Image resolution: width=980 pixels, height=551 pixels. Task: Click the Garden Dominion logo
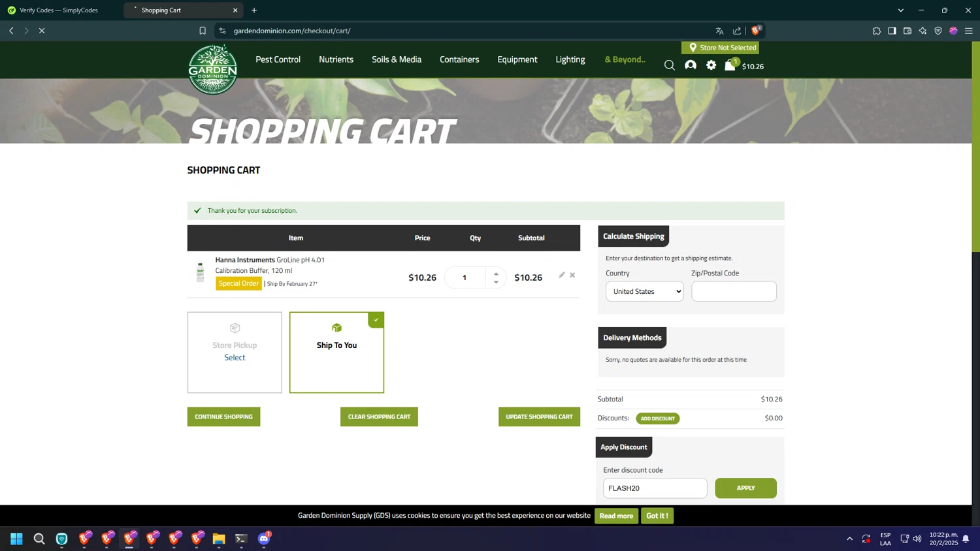coord(213,69)
